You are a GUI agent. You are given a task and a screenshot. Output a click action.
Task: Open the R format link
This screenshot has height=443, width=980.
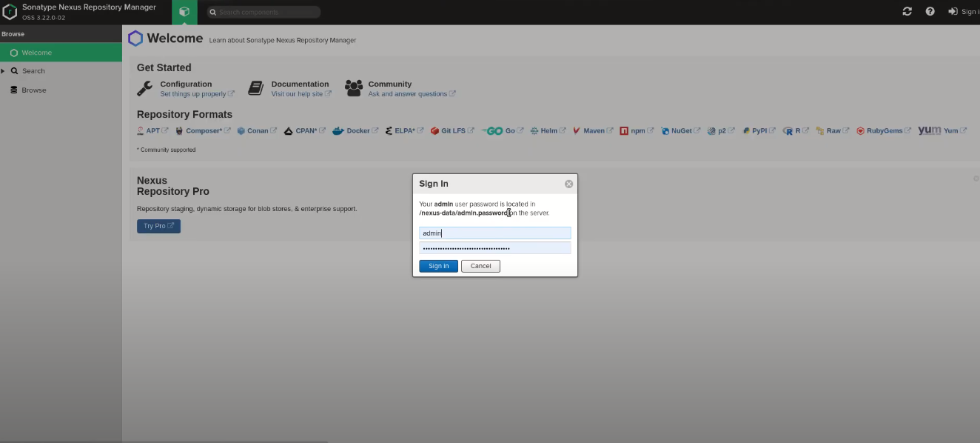[x=798, y=130]
